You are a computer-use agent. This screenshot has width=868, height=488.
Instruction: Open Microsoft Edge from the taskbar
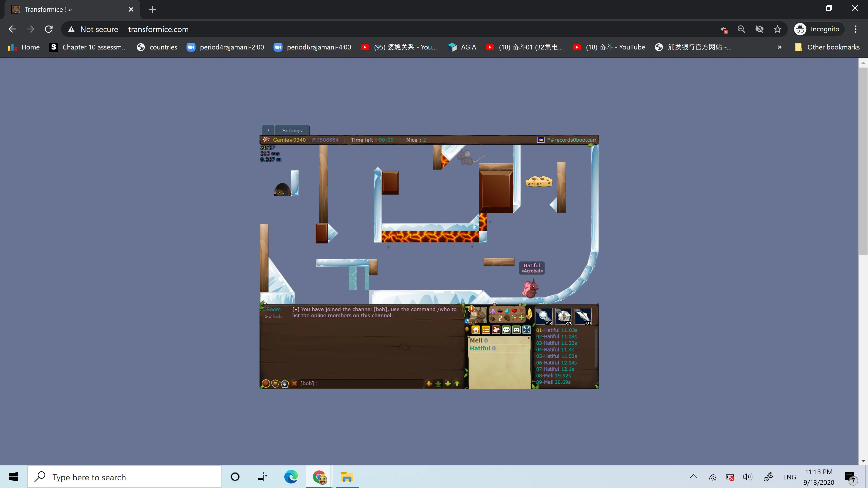291,477
